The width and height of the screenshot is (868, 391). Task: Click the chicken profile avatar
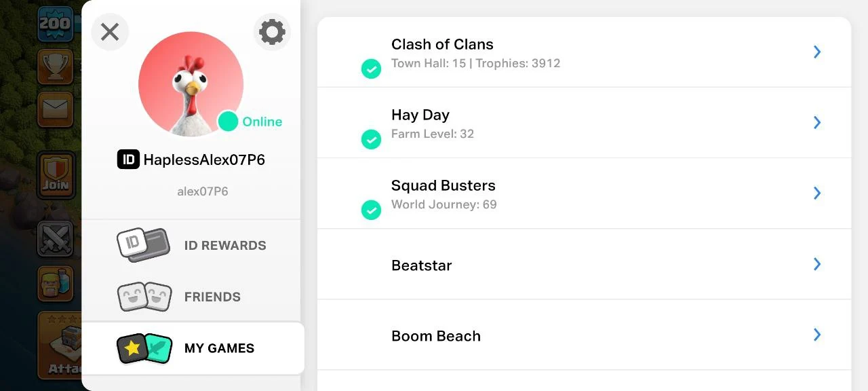coord(191,83)
